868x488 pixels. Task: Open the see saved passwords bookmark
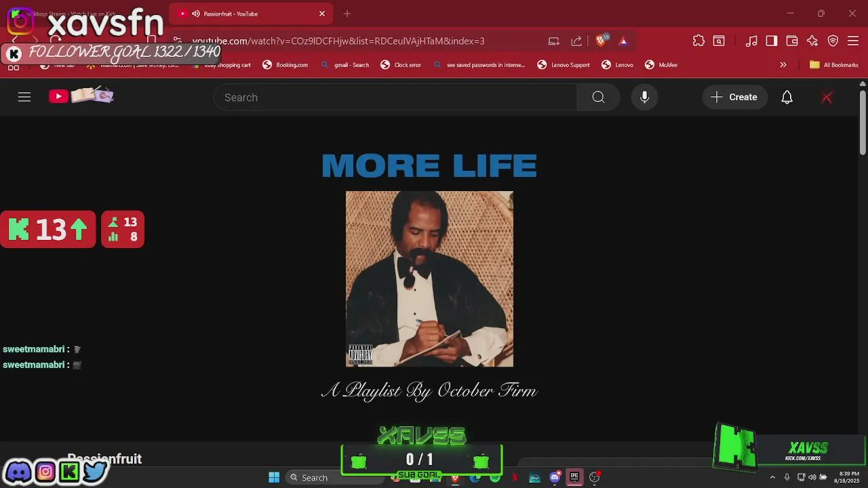479,65
